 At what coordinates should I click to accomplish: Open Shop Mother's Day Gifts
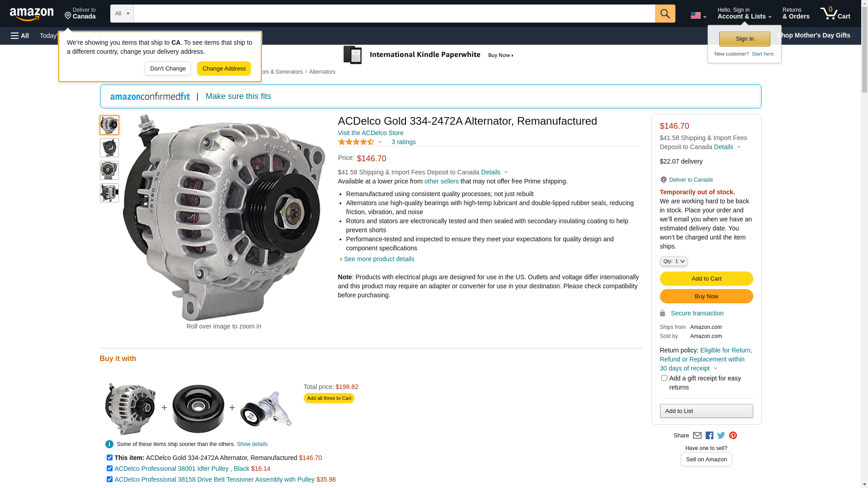click(813, 35)
